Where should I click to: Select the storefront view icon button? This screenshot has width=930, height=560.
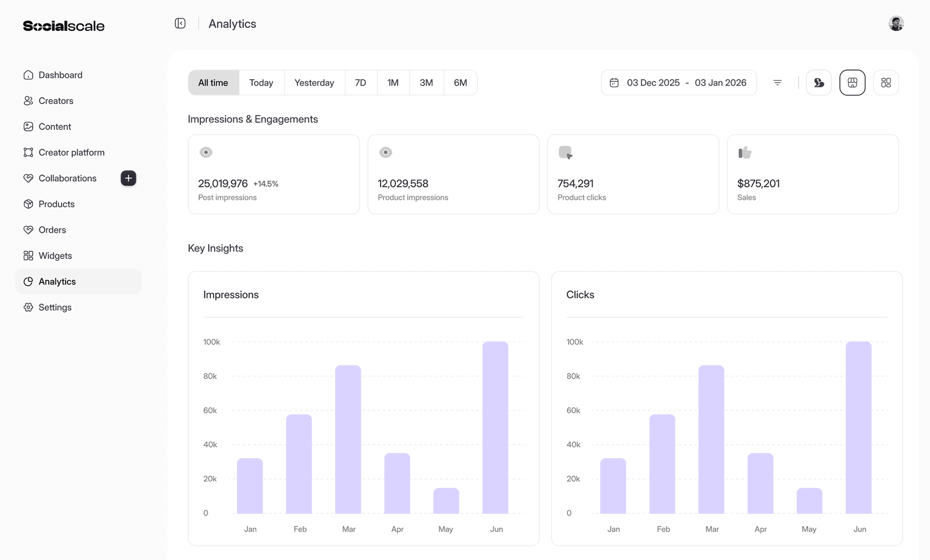pyautogui.click(x=852, y=83)
